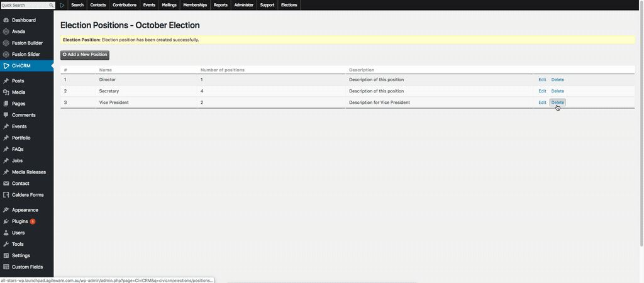
Task: Click the CiviCRM logo icon
Action: click(6, 65)
